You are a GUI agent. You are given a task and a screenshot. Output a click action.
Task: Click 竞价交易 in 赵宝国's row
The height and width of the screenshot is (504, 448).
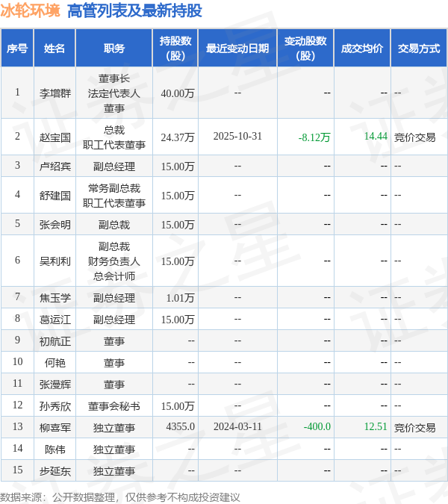[415, 137]
